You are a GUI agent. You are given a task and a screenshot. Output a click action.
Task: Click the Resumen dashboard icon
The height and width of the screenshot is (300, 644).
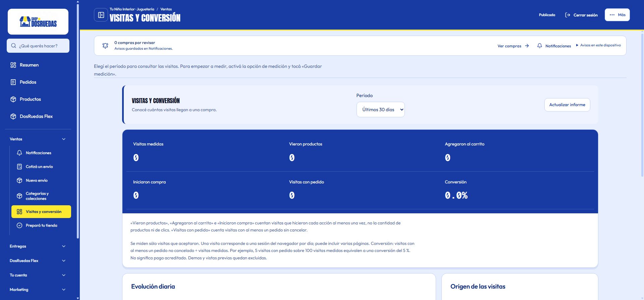(x=13, y=65)
